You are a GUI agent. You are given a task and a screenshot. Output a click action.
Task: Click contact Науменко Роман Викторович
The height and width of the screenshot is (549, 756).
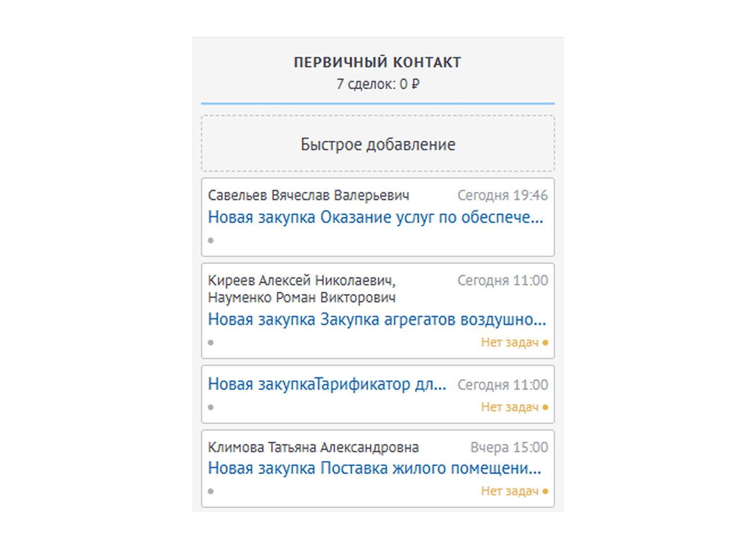pyautogui.click(x=301, y=297)
